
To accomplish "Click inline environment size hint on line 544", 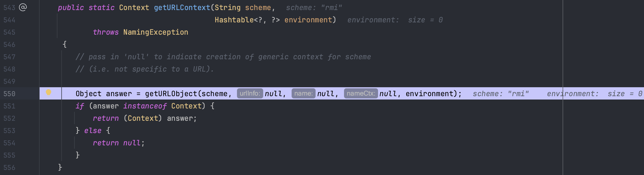I will (x=395, y=20).
